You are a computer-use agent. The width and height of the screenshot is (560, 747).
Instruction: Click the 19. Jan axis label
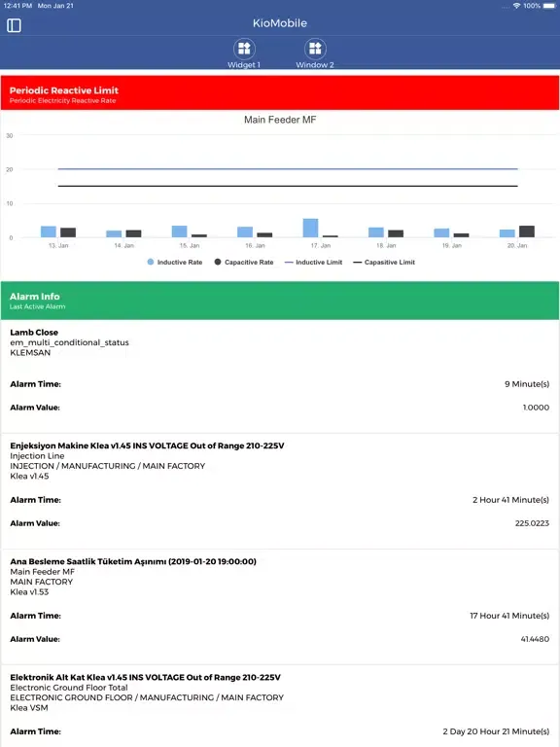(x=451, y=245)
